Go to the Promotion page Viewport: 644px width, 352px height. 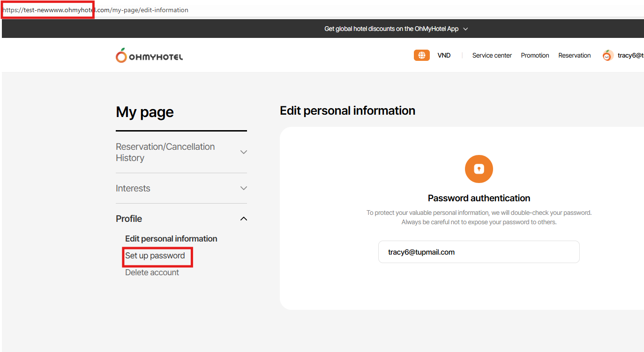point(535,55)
